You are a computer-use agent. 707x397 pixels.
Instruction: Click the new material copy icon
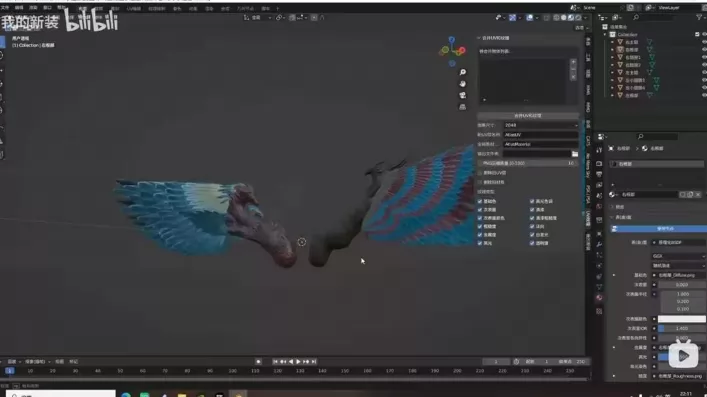click(x=690, y=194)
